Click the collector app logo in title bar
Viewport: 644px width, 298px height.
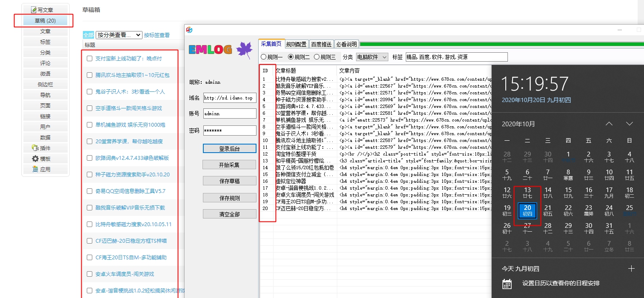pos(189,29)
